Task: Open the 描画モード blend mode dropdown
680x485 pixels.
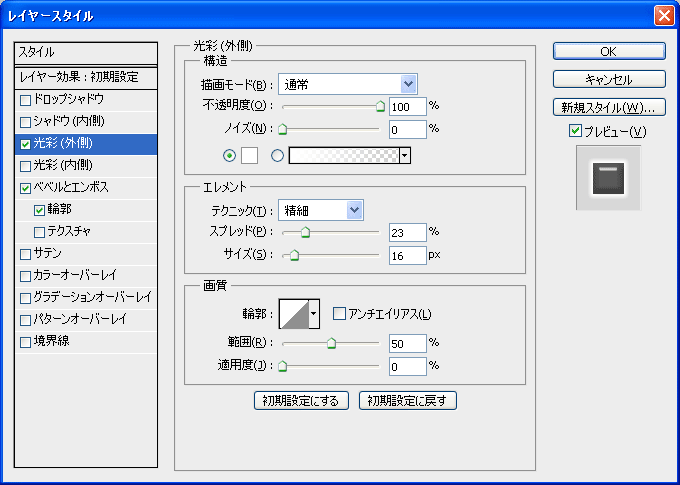Action: [347, 84]
